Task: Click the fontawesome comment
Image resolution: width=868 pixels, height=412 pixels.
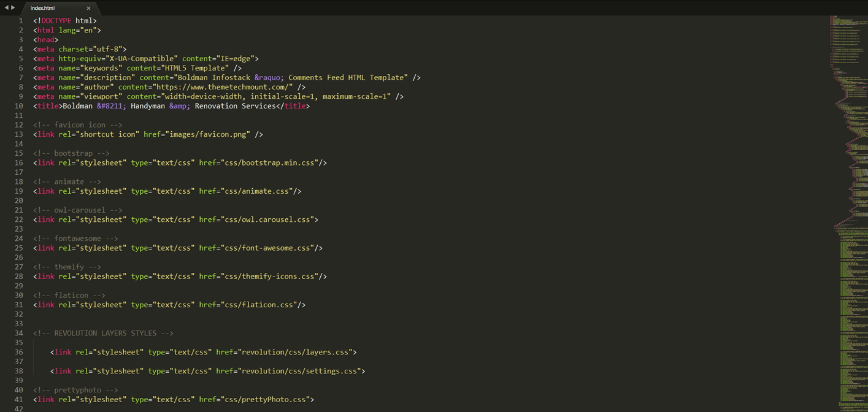Action: [x=76, y=238]
